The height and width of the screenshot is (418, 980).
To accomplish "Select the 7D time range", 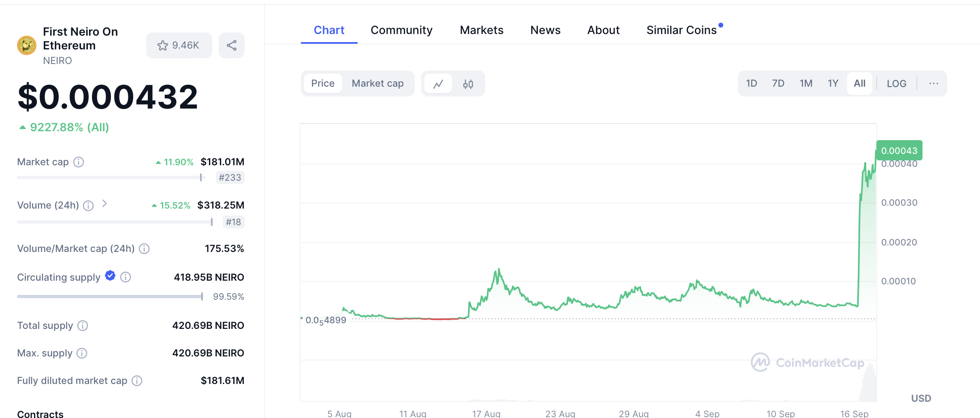I will click(778, 83).
